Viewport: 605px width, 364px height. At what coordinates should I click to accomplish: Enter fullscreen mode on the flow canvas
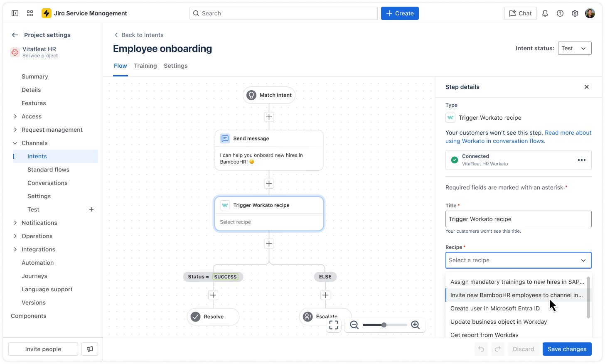tap(334, 325)
